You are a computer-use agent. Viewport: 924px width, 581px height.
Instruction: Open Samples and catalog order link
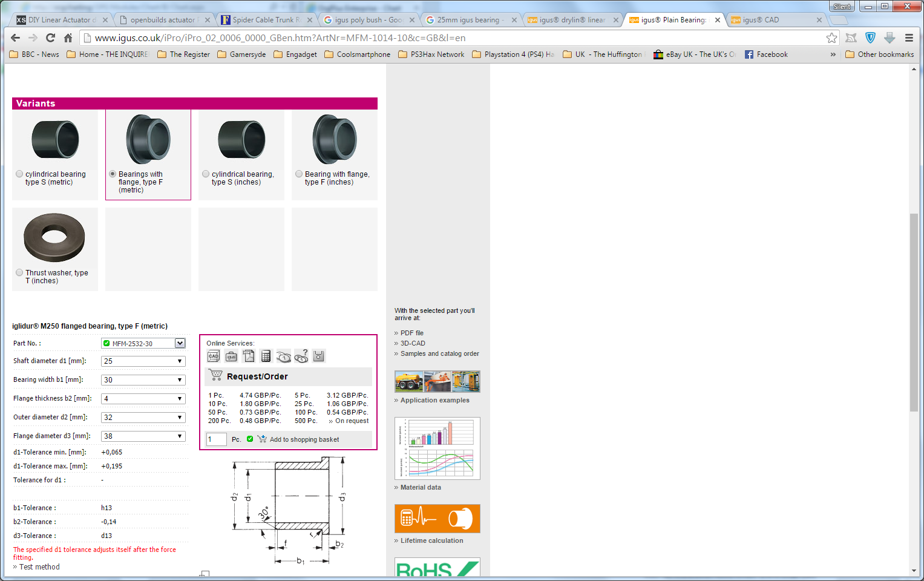pos(439,353)
